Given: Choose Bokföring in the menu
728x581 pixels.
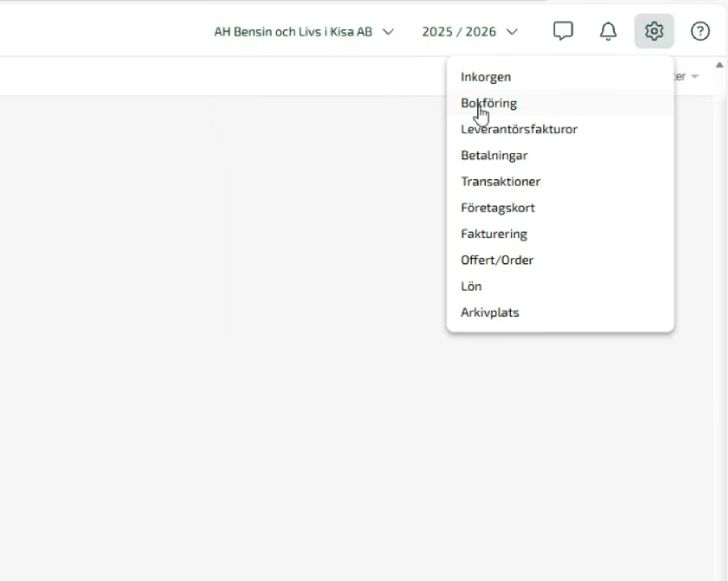Looking at the screenshot, I should [489, 103].
